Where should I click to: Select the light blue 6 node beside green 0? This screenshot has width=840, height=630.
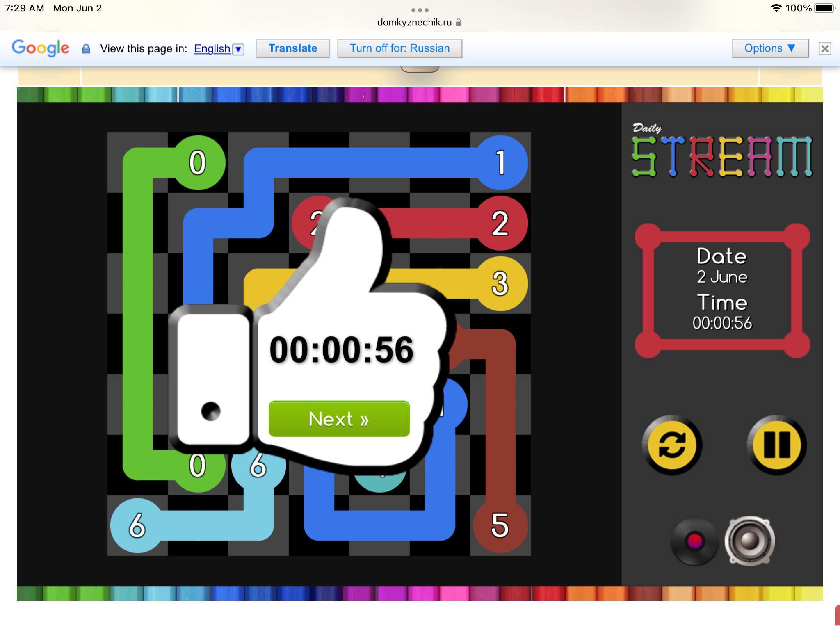(258, 467)
